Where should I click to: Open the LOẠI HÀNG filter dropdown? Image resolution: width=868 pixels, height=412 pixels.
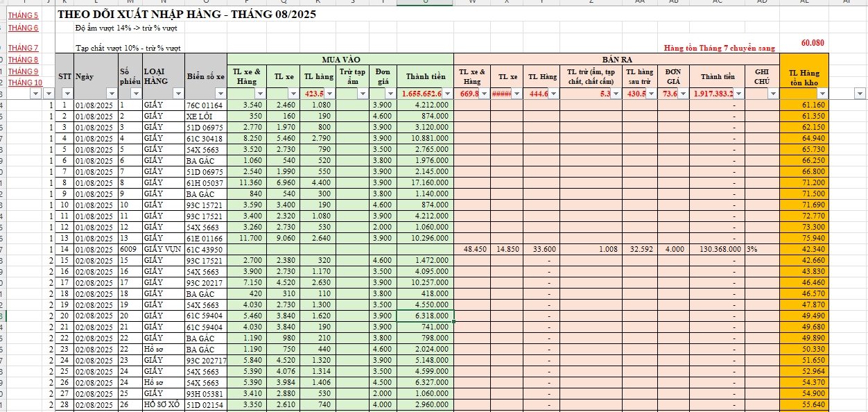pyautogui.click(x=177, y=93)
